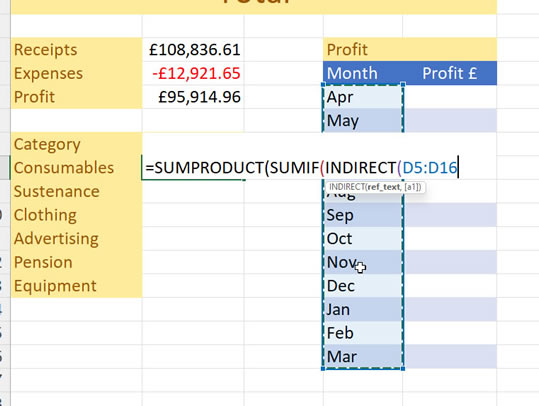Screen dimensions: 539x406
Task: Click the Dec month cell
Action: tap(363, 286)
